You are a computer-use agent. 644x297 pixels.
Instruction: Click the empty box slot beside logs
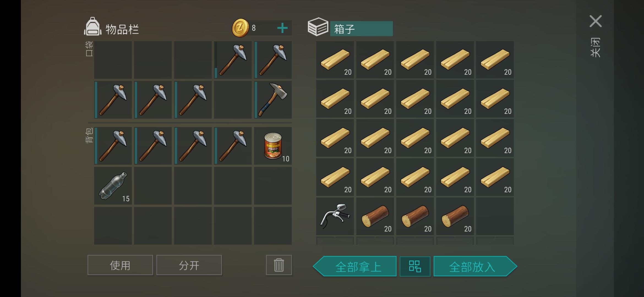pyautogui.click(x=495, y=216)
